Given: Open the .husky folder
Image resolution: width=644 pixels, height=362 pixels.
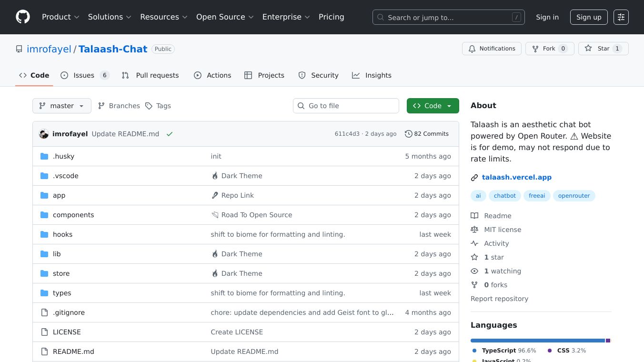Looking at the screenshot, I should (x=63, y=156).
